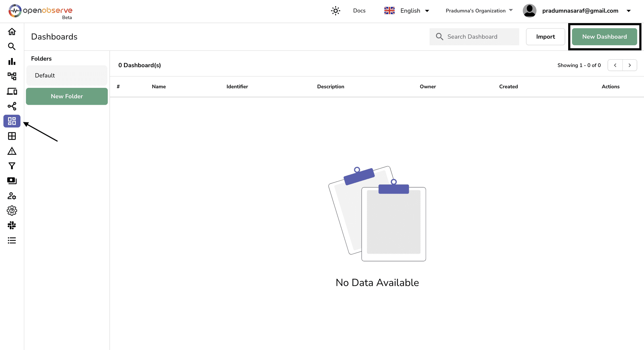
Task: Open the Traces hierarchy icon
Action: [x=12, y=76]
